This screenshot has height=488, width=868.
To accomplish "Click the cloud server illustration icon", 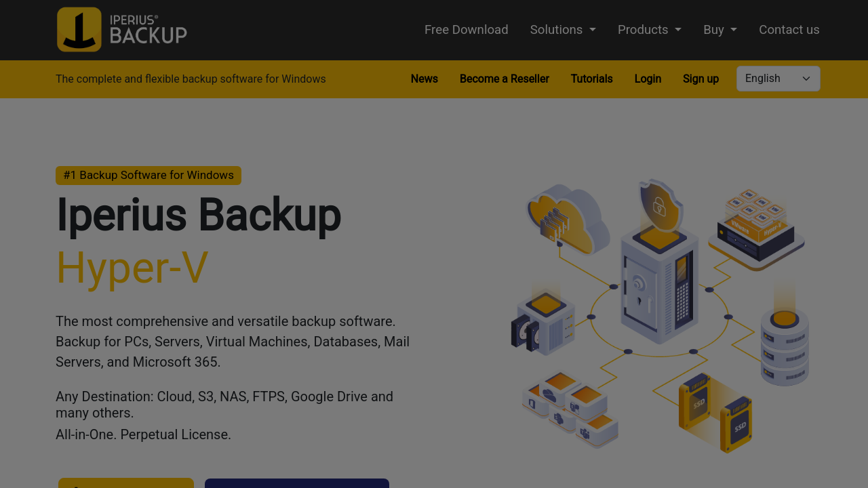I will (x=568, y=219).
